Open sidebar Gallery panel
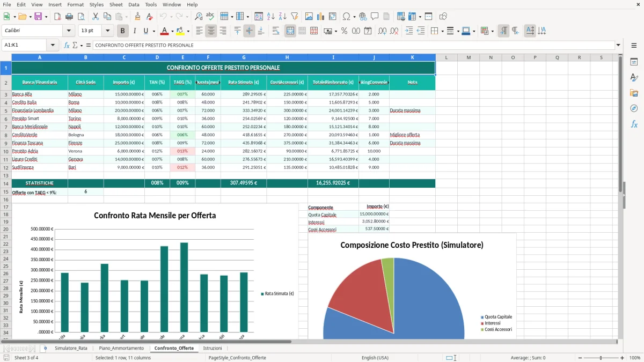This screenshot has width=644, height=362. point(634,93)
